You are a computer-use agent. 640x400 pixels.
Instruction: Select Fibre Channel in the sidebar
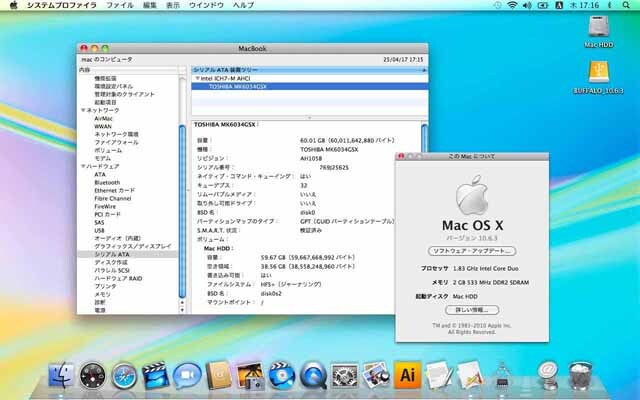click(x=113, y=198)
